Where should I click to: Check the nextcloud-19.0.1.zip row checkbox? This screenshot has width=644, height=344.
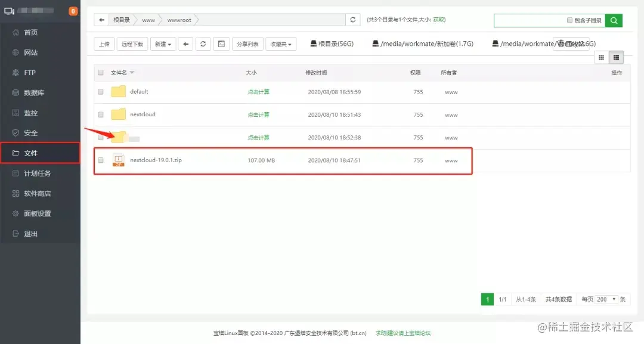click(x=101, y=160)
